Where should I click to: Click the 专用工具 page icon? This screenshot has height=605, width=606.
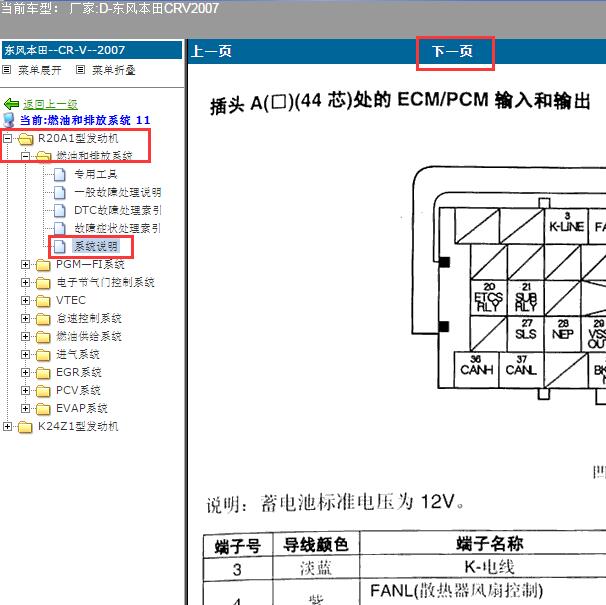pyautogui.click(x=60, y=174)
